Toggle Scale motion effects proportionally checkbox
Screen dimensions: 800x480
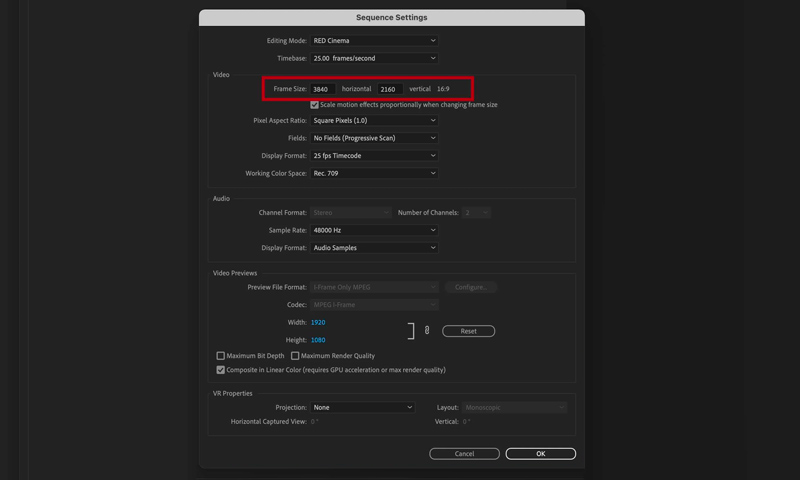pyautogui.click(x=315, y=105)
